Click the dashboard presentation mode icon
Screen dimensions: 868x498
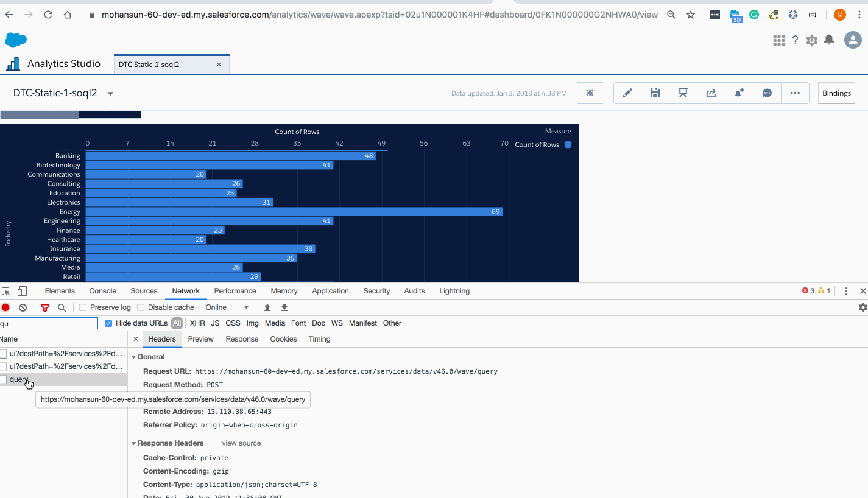tap(683, 93)
